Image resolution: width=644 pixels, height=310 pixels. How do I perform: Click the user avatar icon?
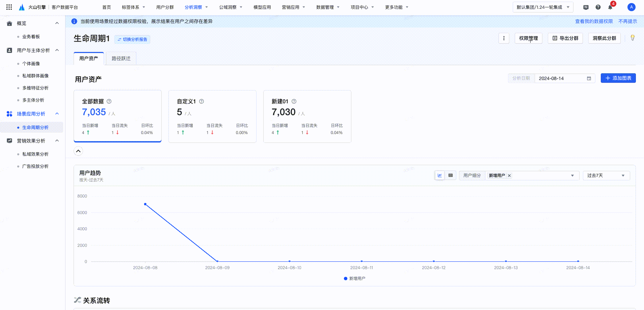click(631, 7)
